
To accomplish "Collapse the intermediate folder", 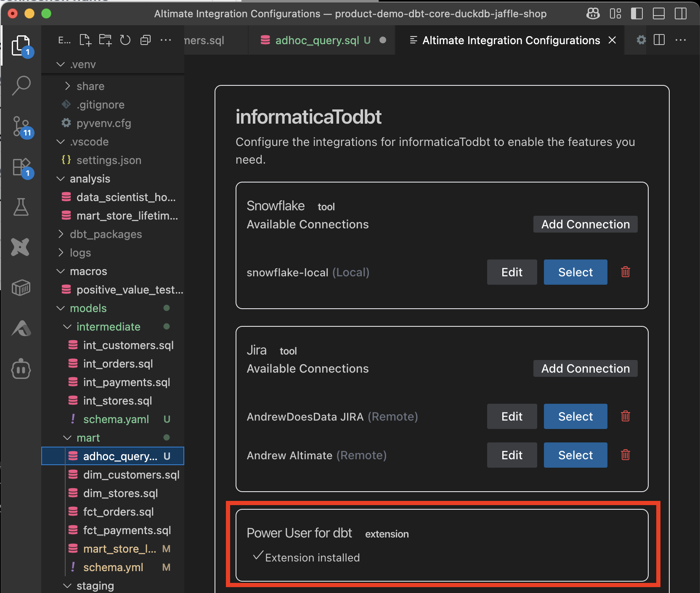I will point(113,327).
